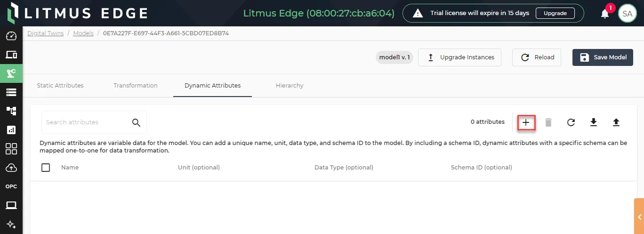Follow the Digital Twins breadcrumb link

[46, 33]
